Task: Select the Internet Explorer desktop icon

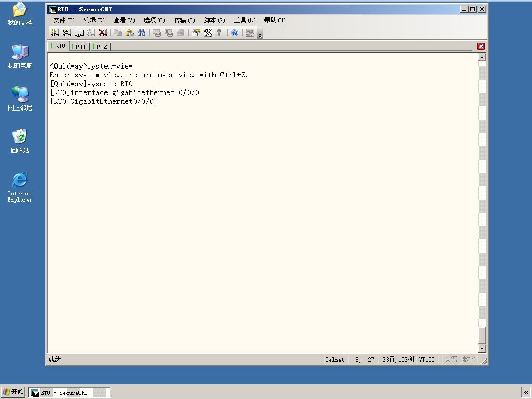Action: [20, 187]
